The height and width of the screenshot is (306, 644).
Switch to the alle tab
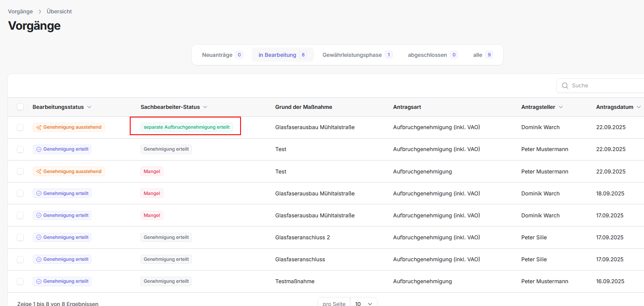pyautogui.click(x=482, y=55)
